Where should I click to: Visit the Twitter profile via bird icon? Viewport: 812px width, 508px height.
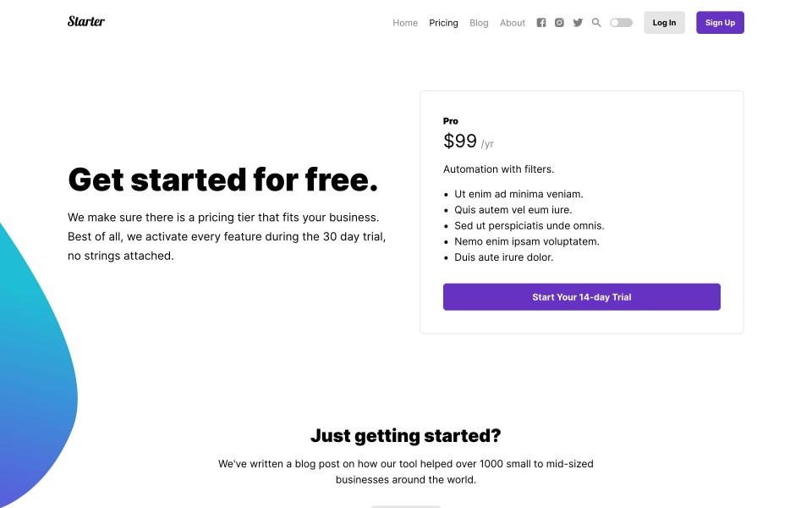[578, 23]
